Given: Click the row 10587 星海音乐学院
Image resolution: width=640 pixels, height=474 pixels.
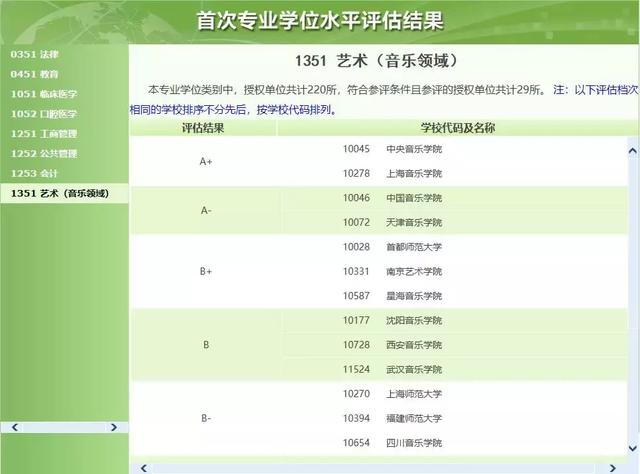Looking at the screenshot, I should click(x=454, y=296).
